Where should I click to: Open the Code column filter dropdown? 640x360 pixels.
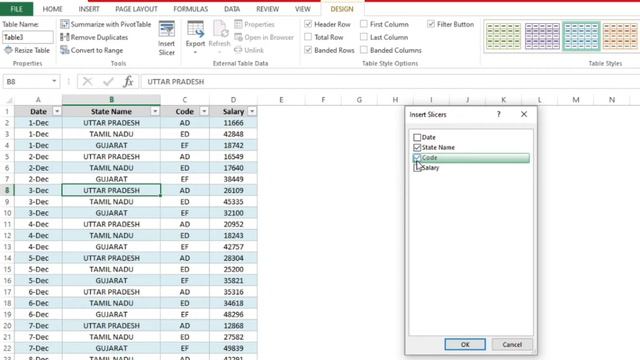pyautogui.click(x=204, y=111)
